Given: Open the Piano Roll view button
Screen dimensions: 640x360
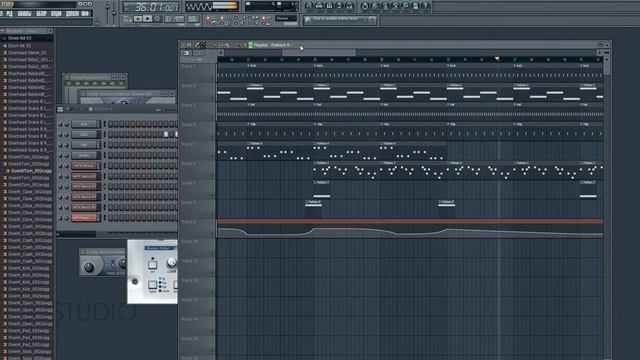Looking at the screenshot, I should (x=329, y=6).
